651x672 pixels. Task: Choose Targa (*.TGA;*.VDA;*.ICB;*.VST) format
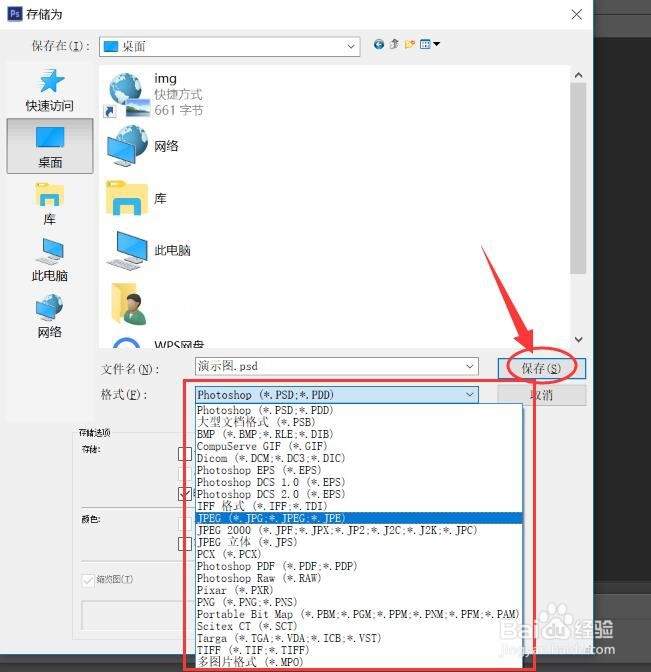[359, 638]
